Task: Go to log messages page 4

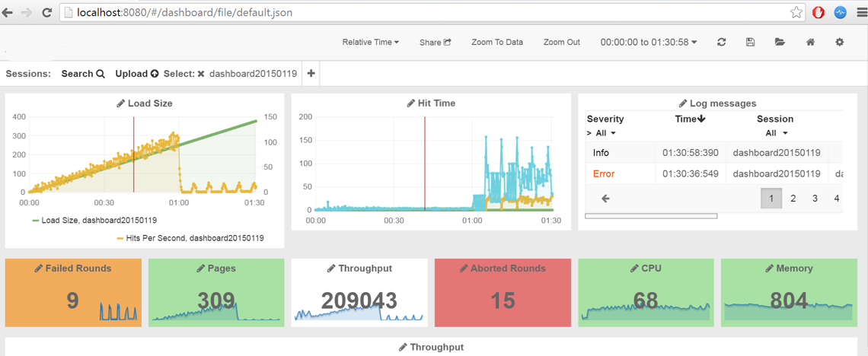Action: pos(837,199)
